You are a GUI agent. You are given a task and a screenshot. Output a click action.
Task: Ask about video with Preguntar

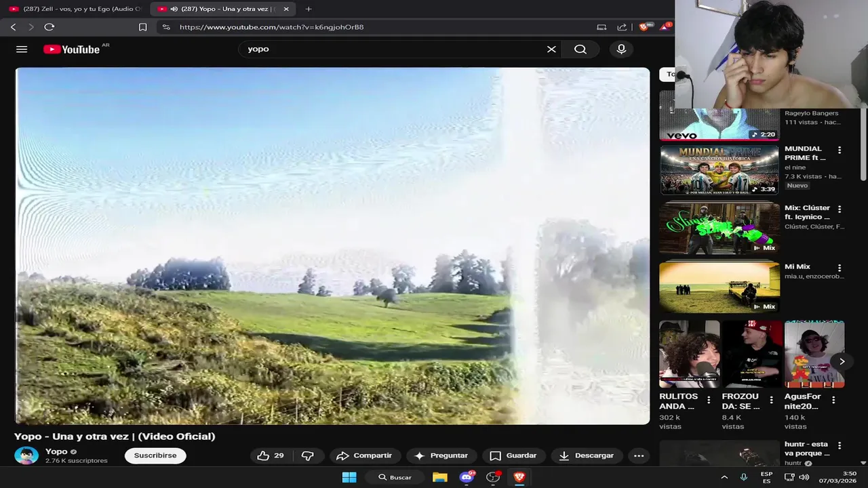pyautogui.click(x=441, y=455)
